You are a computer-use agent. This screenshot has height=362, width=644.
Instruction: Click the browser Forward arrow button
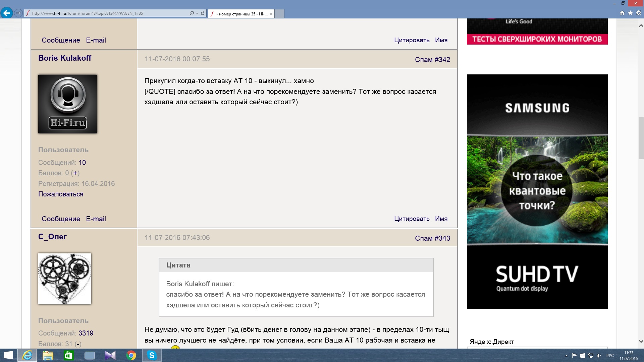coord(18,13)
